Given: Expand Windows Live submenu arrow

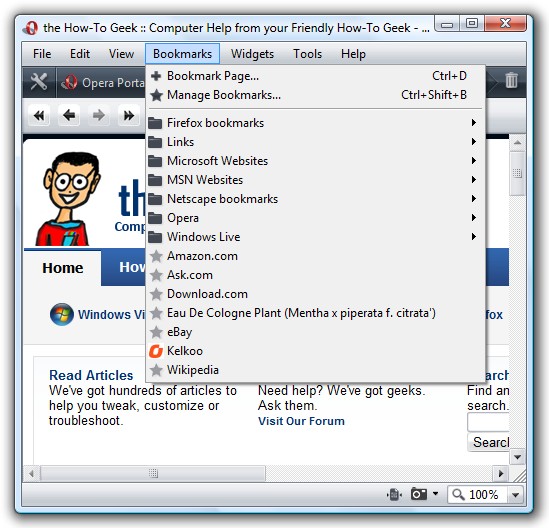Looking at the screenshot, I should pos(474,236).
